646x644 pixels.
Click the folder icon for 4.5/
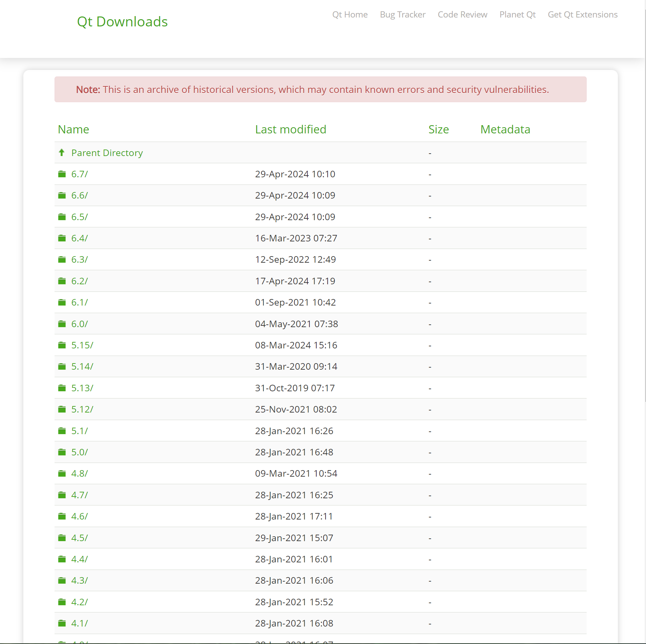pos(62,538)
